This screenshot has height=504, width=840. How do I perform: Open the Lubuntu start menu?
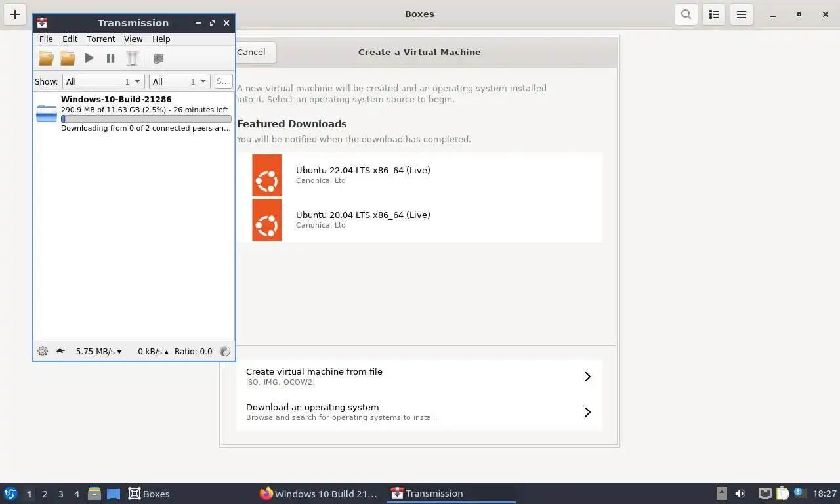click(x=10, y=493)
